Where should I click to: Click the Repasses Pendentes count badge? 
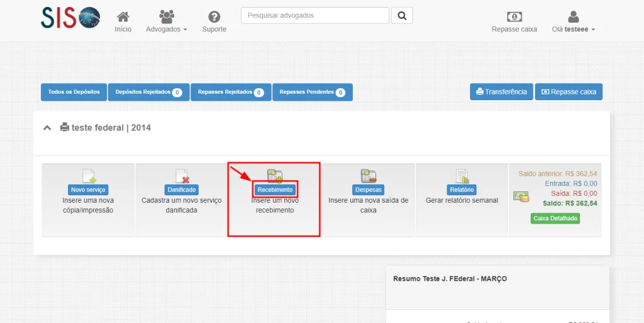coord(340,93)
